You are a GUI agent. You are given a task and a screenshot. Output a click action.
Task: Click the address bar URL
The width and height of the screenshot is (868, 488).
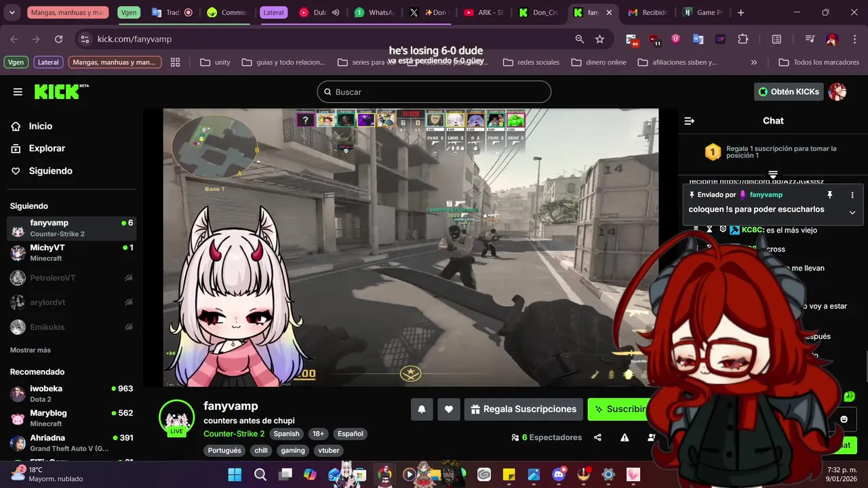click(x=134, y=39)
